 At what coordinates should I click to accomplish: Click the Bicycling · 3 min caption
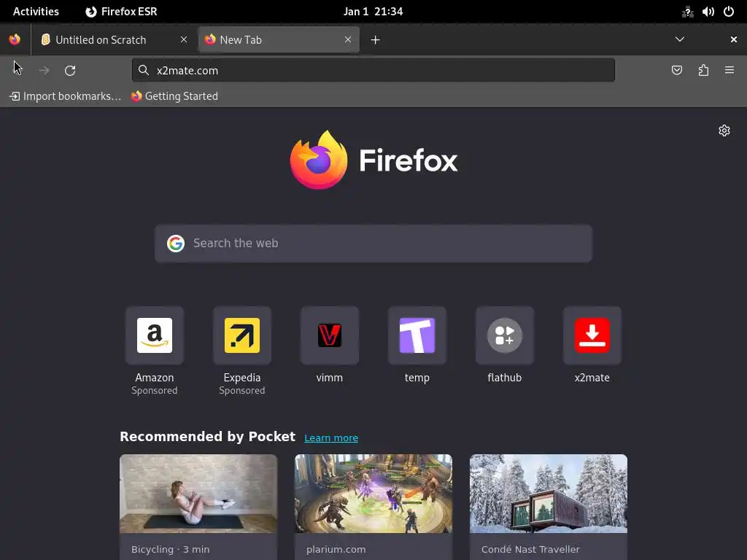pyautogui.click(x=170, y=549)
